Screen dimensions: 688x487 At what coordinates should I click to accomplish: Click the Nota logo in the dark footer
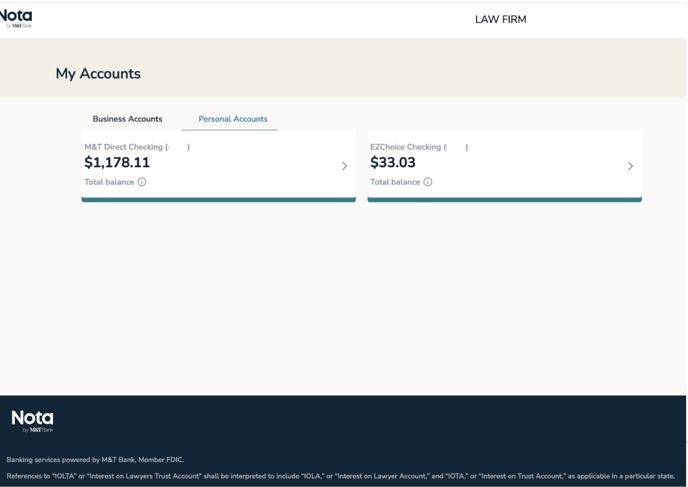(x=32, y=421)
